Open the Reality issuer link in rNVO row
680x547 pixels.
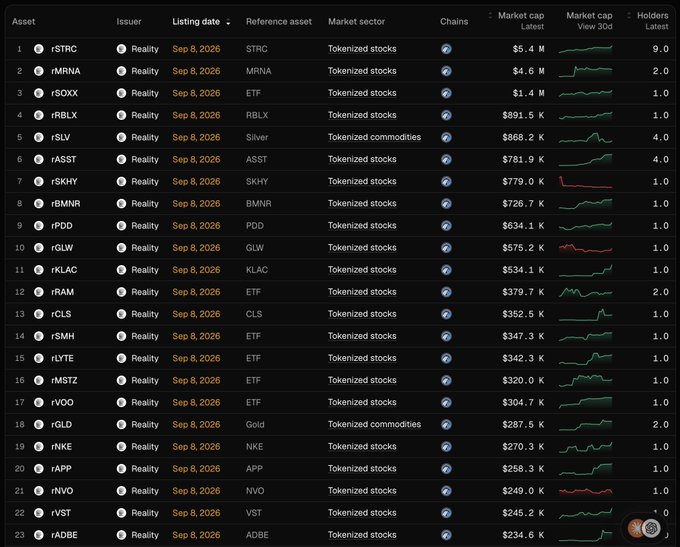tap(145, 491)
